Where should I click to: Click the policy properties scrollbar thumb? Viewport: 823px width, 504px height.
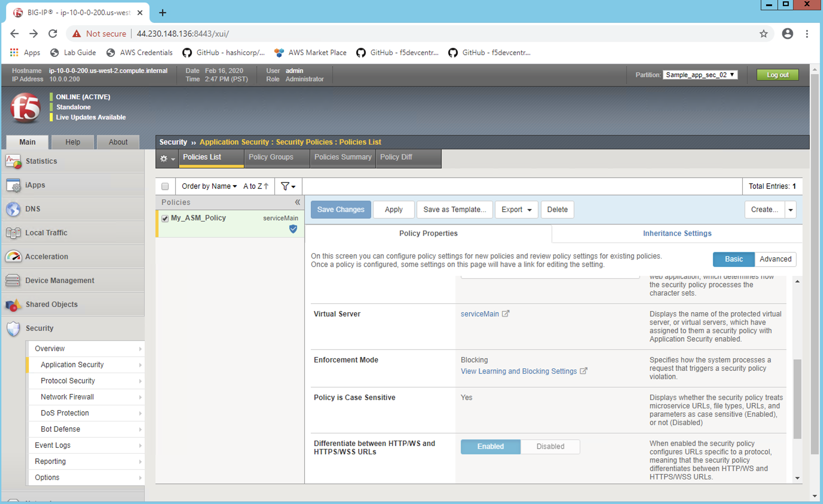(797, 399)
